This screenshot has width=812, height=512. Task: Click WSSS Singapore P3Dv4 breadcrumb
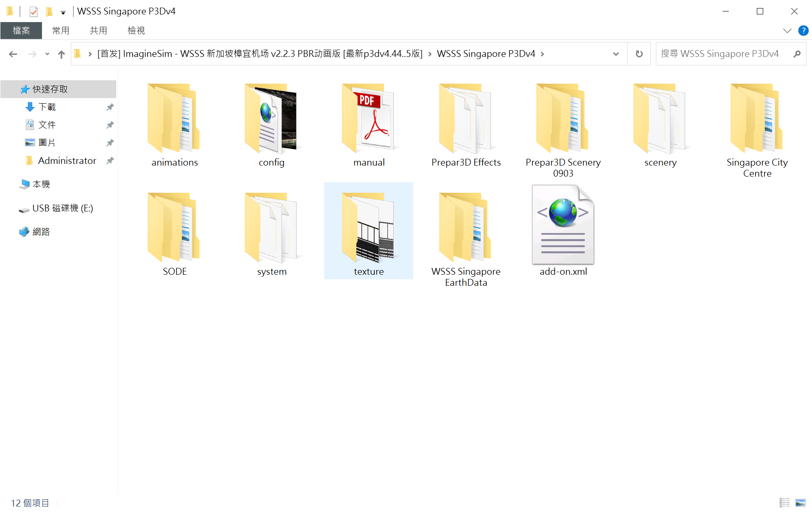[486, 54]
